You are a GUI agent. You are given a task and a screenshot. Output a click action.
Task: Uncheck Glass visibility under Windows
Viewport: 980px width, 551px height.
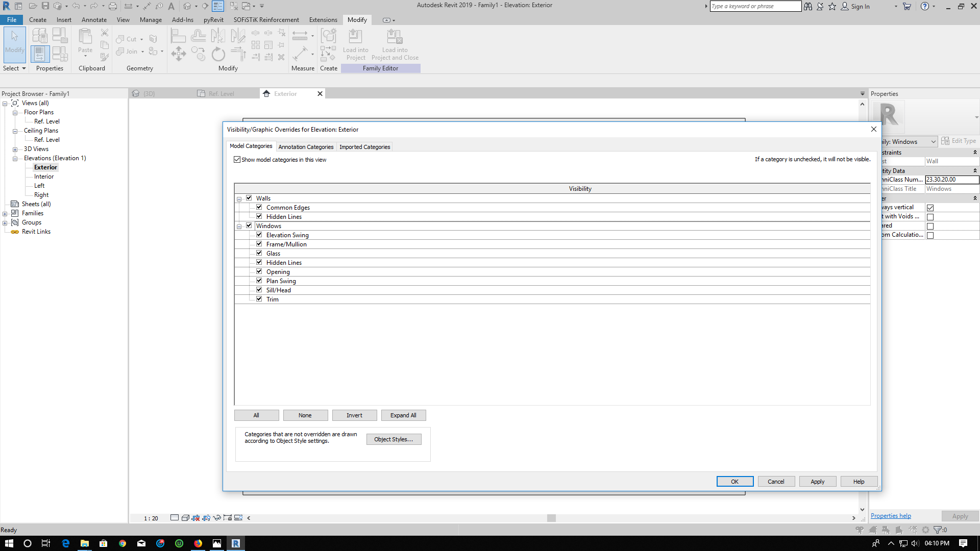pos(259,253)
